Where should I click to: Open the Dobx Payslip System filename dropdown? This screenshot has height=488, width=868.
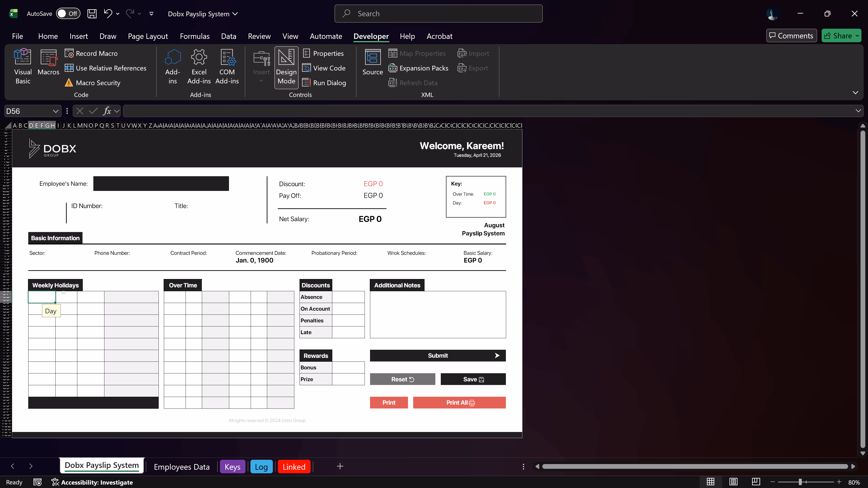pyautogui.click(x=203, y=14)
